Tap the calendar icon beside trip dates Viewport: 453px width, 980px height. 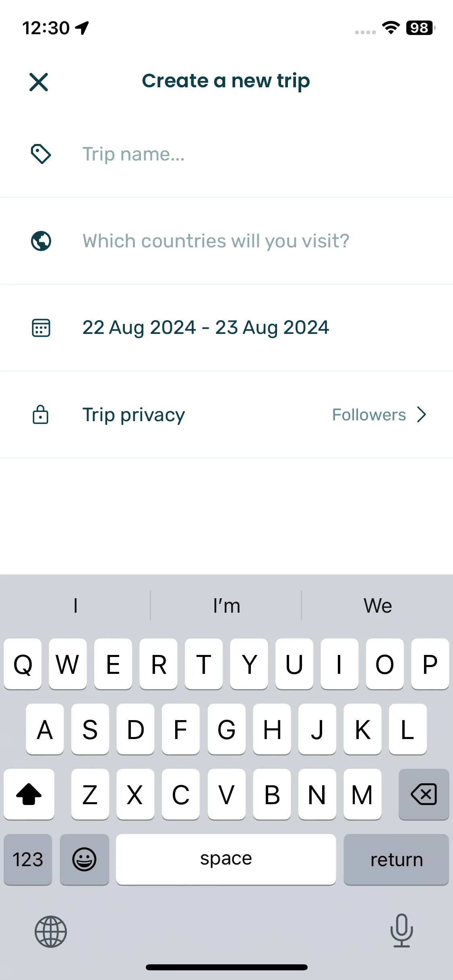41,328
